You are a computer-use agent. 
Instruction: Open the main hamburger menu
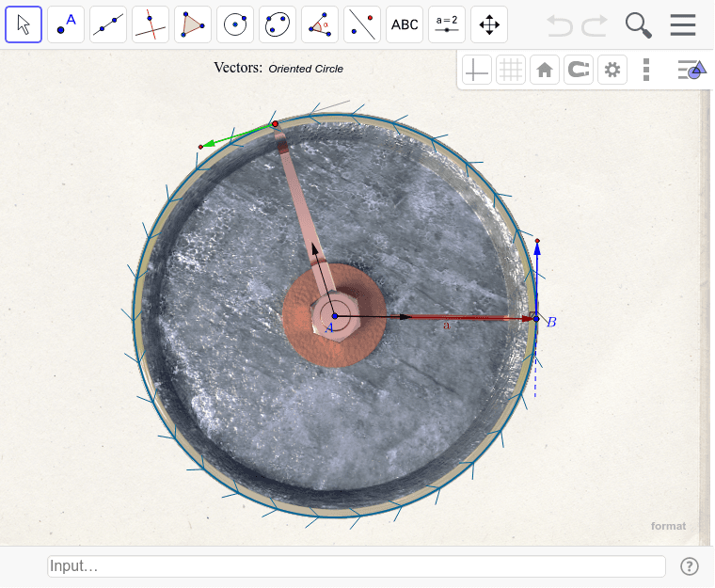pos(683,24)
